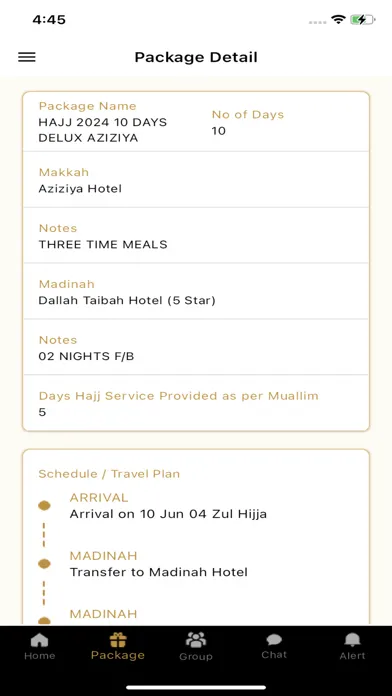Tap the Wi-Fi status icon

pos(338,20)
